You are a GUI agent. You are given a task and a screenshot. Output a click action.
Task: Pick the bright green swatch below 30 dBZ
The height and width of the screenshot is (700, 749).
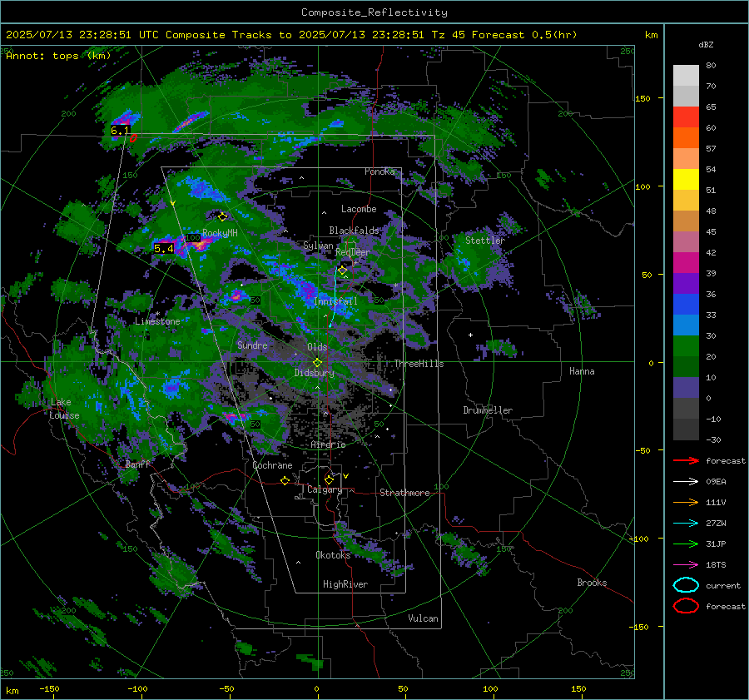click(686, 346)
